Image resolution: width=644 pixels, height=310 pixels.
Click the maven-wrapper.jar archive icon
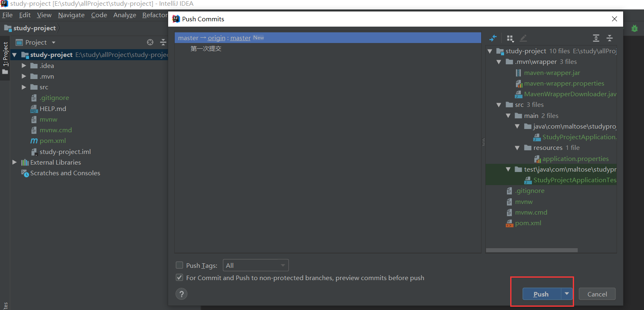point(518,72)
